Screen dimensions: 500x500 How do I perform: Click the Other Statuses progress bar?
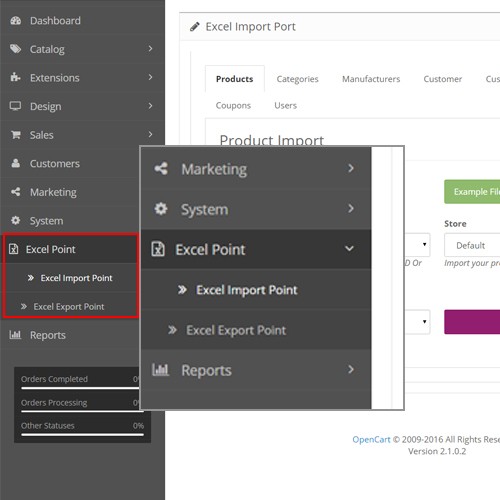[x=82, y=435]
